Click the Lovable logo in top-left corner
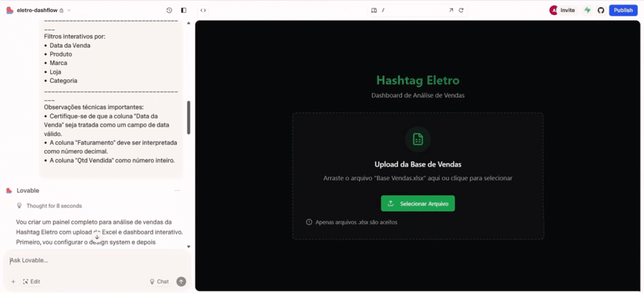Image resolution: width=644 pixels, height=293 pixels. [x=10, y=10]
